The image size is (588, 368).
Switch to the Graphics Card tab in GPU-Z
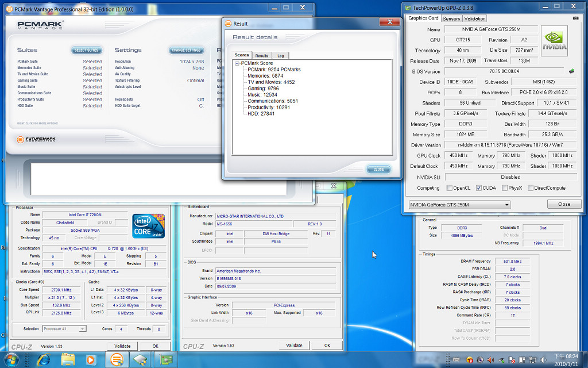pyautogui.click(x=423, y=18)
